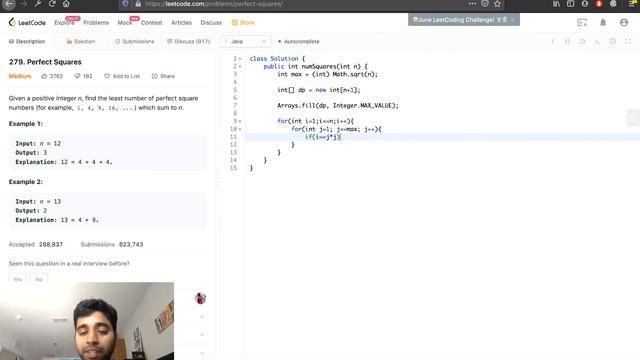Image resolution: width=640 pixels, height=360 pixels.
Task: Fold the inner for loop at line 10
Action: pos(240,129)
